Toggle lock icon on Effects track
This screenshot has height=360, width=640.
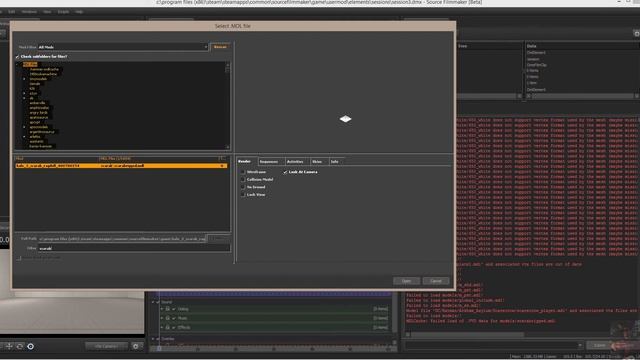[x=168, y=327]
